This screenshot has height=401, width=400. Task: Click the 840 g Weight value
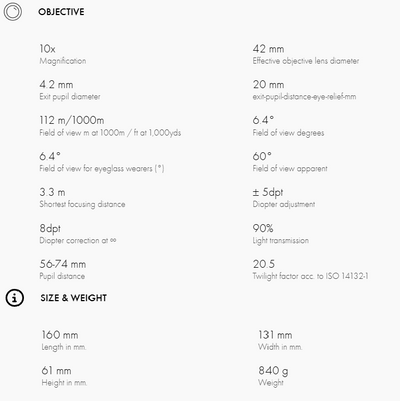pyautogui.click(x=273, y=371)
